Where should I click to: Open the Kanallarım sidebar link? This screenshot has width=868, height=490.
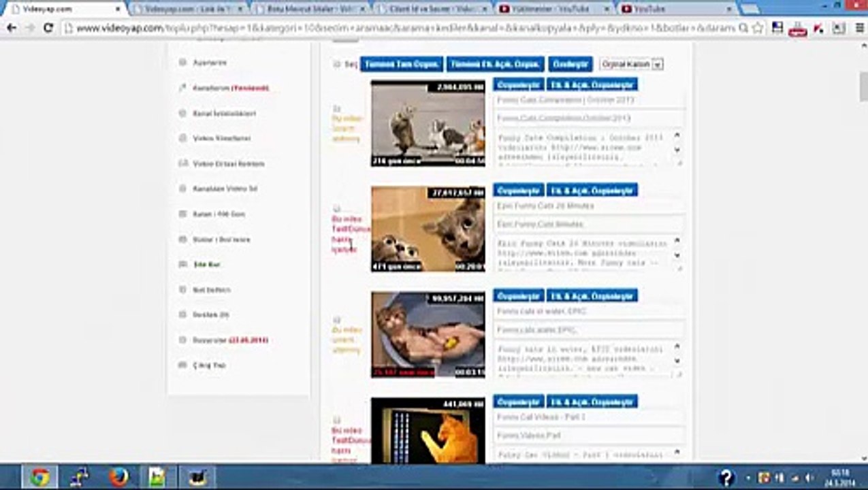click(x=231, y=88)
